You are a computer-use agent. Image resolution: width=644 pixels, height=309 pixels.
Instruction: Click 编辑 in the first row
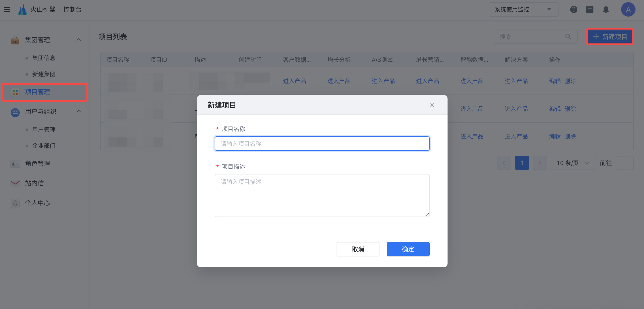[555, 81]
